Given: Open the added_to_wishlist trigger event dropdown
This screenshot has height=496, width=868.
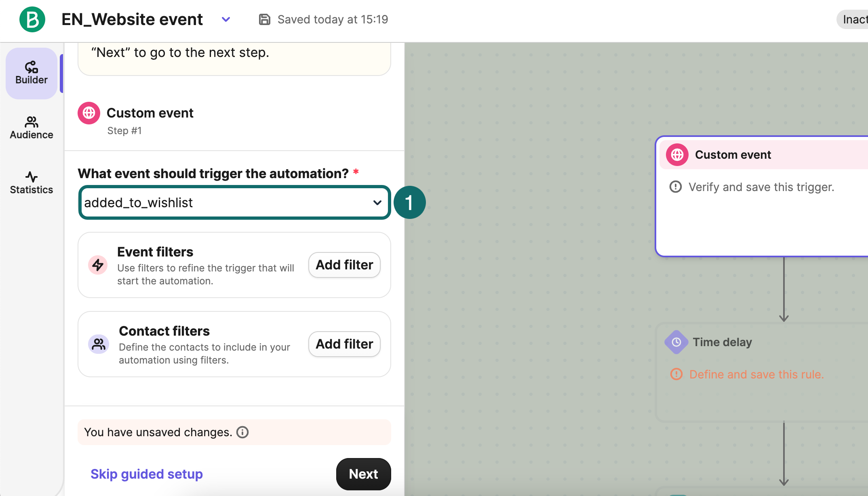Looking at the screenshot, I should click(234, 202).
